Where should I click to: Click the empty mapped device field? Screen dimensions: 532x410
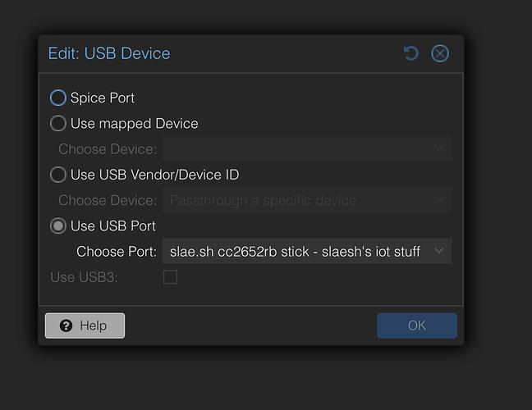296,149
